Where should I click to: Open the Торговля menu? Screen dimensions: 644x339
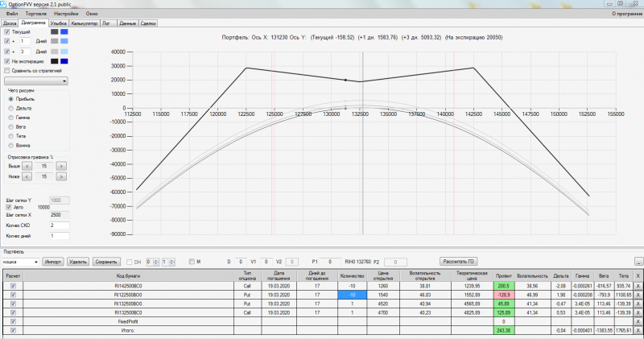pos(35,14)
